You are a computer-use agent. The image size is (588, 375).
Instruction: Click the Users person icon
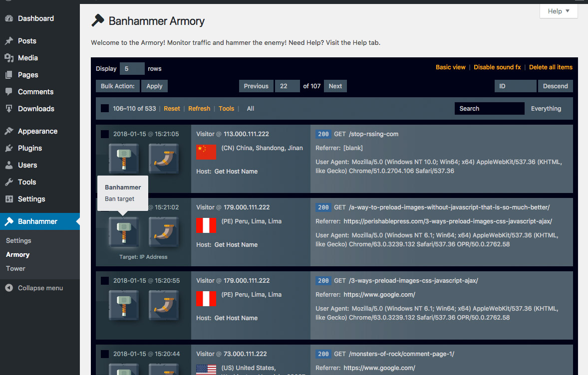9,165
